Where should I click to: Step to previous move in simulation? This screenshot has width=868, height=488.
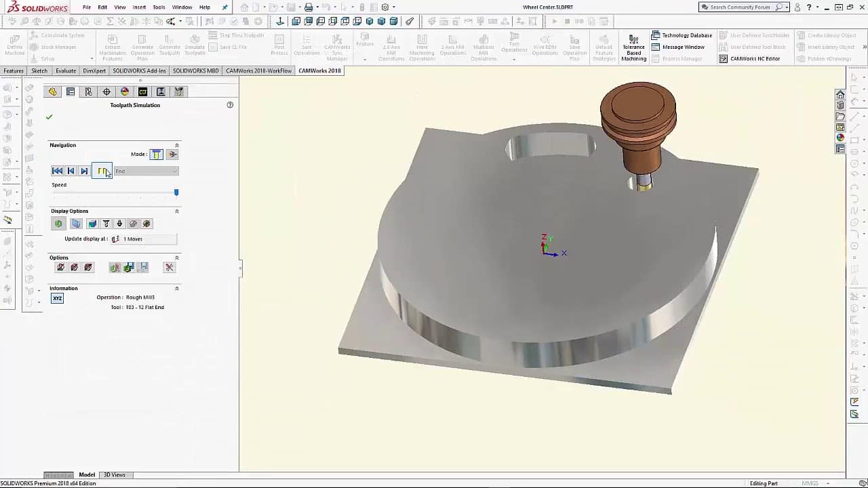tap(71, 171)
